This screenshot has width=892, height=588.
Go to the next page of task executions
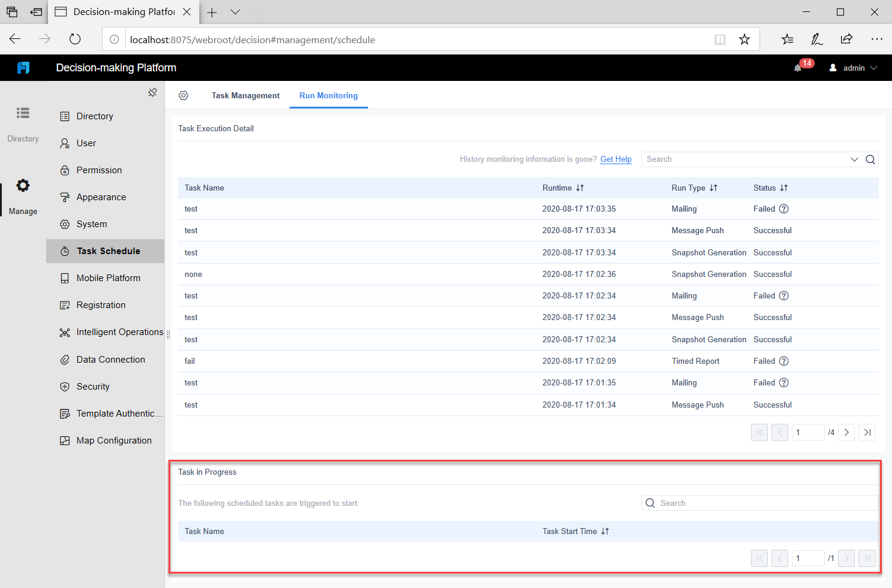846,432
